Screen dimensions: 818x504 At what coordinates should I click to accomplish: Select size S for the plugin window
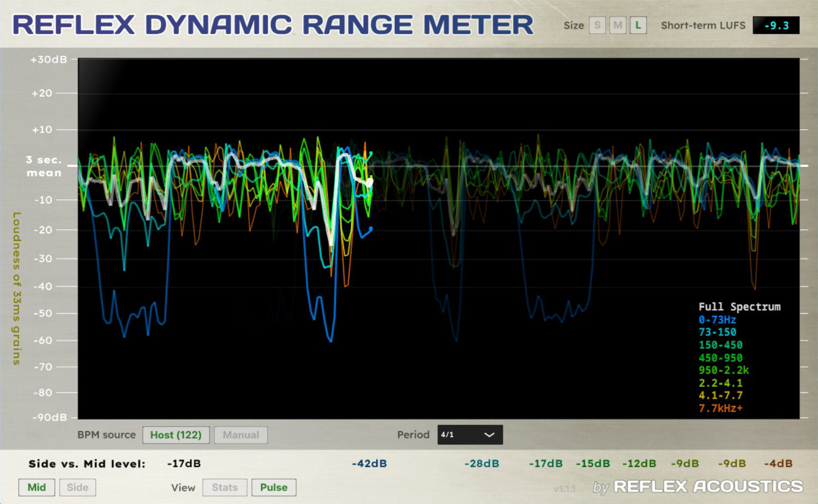597,25
